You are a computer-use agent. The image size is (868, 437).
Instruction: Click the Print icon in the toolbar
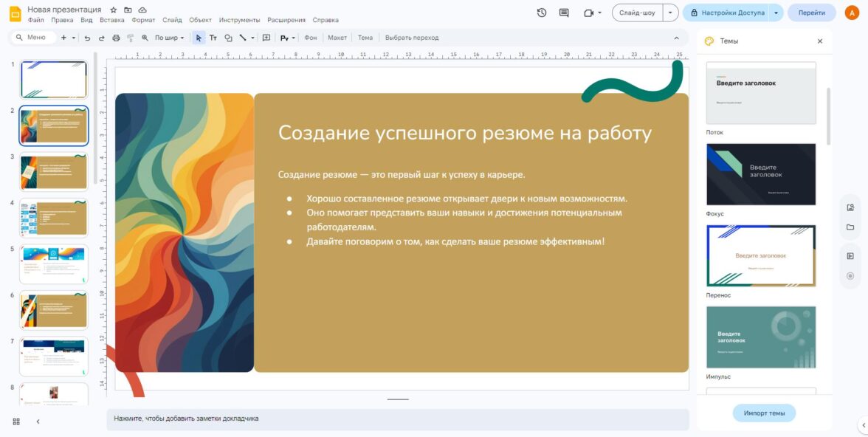(x=115, y=38)
